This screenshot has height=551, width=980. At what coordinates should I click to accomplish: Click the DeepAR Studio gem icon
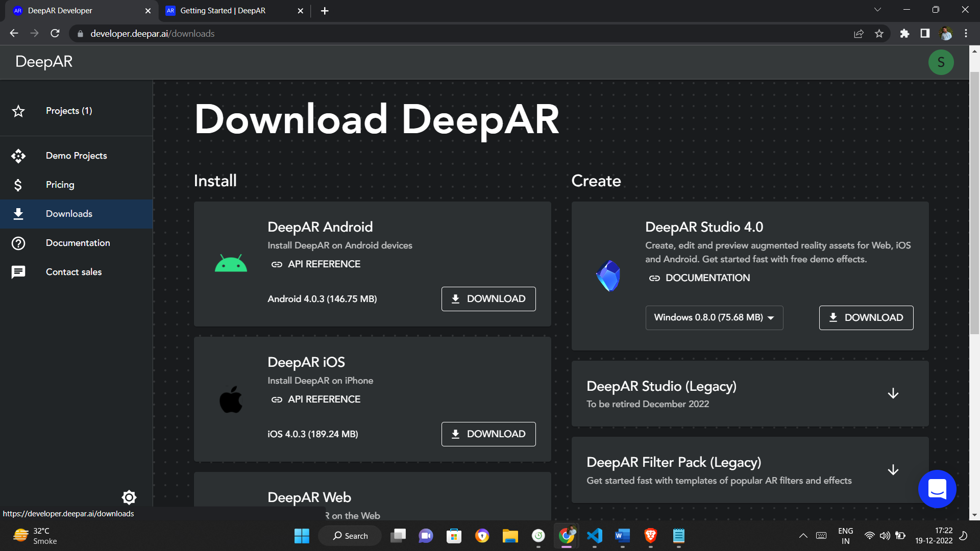tap(608, 276)
